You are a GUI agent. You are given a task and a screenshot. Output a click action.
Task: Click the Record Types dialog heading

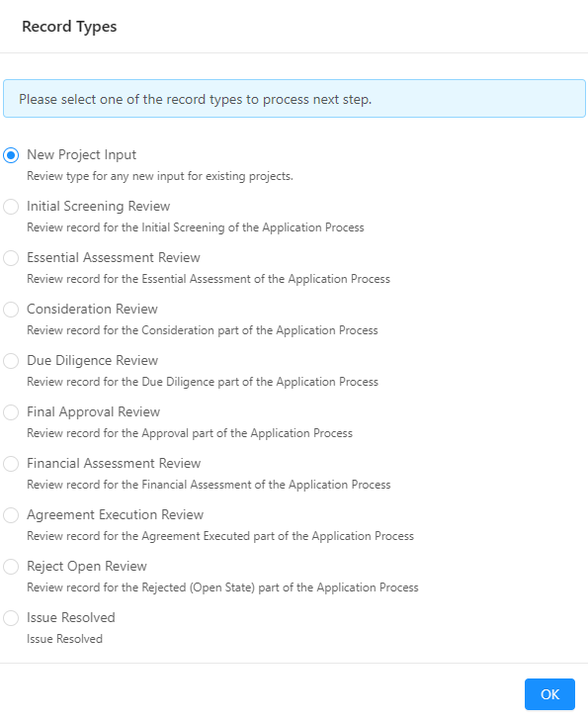click(x=69, y=27)
